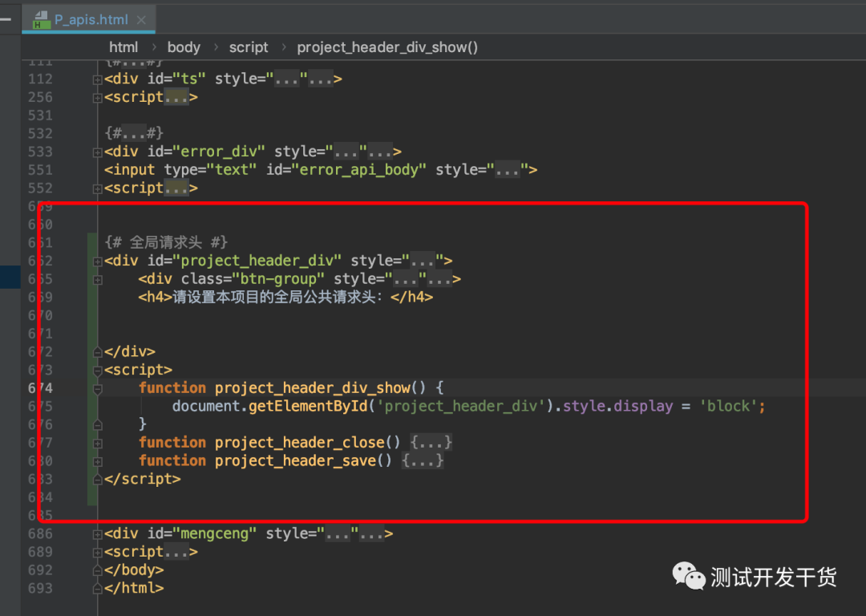Close the P_apis.html tab
Screen dimensions: 866x616
coord(141,20)
